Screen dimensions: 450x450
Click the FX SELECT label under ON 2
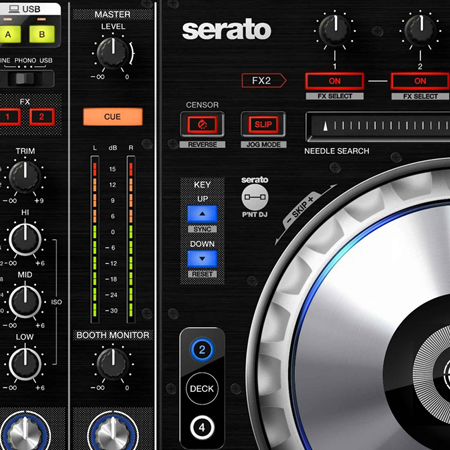pyautogui.click(x=420, y=96)
